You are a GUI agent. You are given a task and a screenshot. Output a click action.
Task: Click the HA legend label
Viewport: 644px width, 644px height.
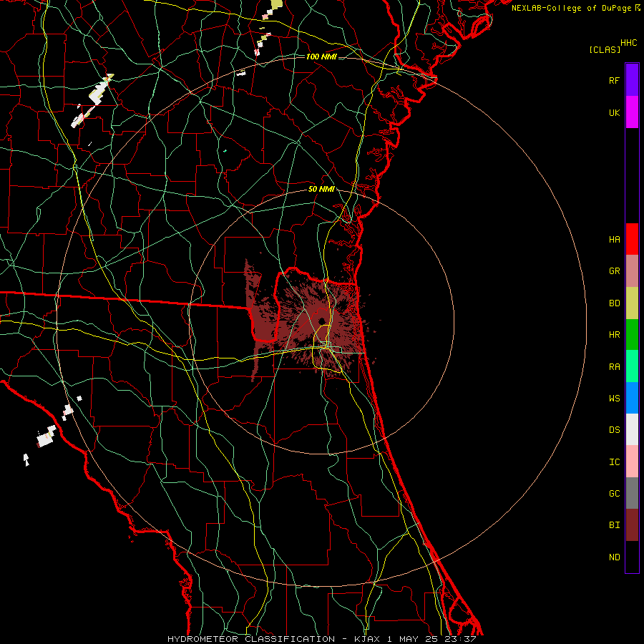pos(614,239)
